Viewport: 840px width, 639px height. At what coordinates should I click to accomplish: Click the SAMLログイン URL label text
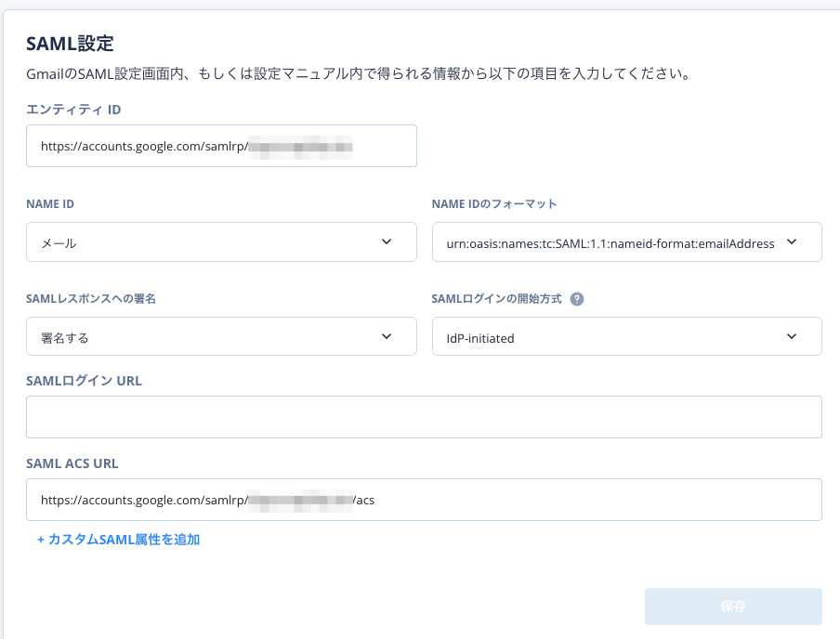click(x=84, y=380)
